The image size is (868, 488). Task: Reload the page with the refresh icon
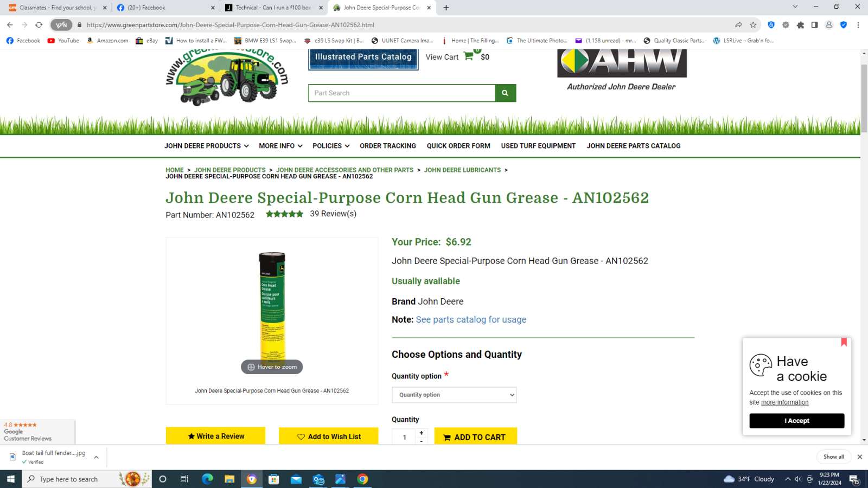point(39,25)
